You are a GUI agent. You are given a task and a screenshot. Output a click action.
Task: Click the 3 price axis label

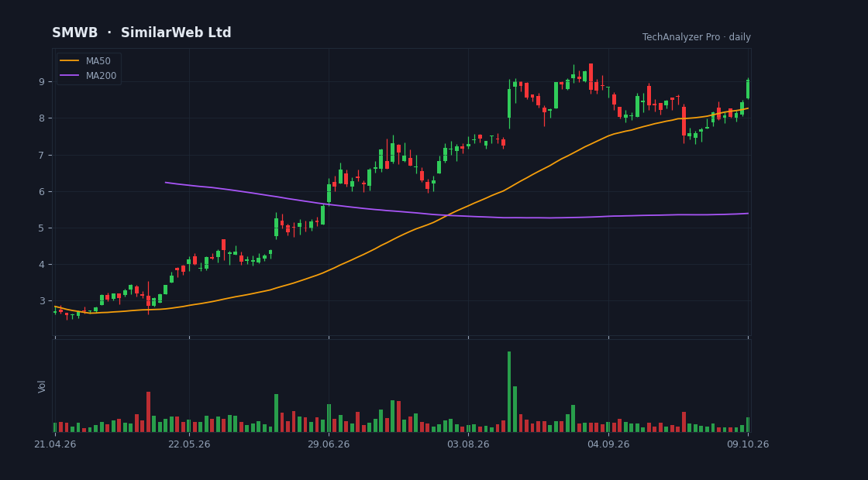tap(42, 301)
